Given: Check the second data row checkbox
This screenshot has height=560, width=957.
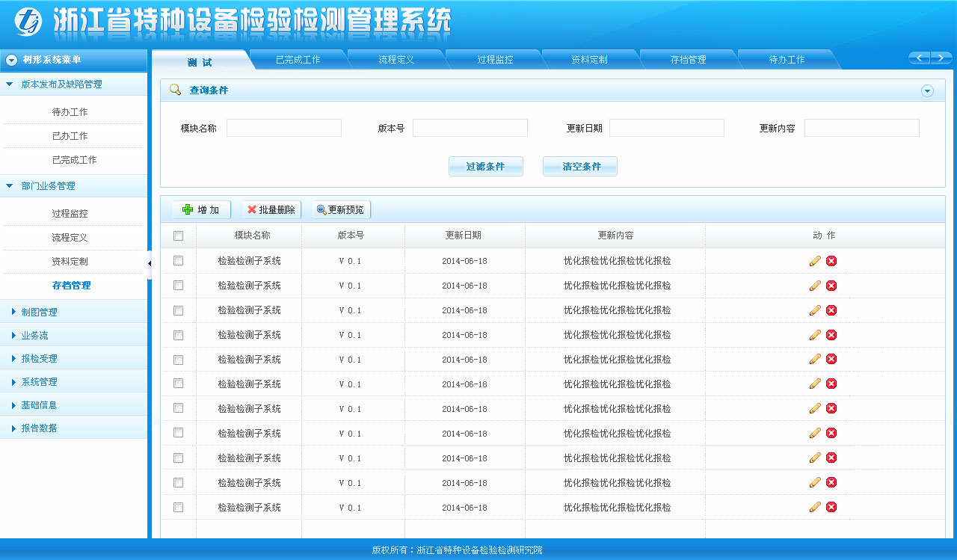Looking at the screenshot, I should [178, 286].
